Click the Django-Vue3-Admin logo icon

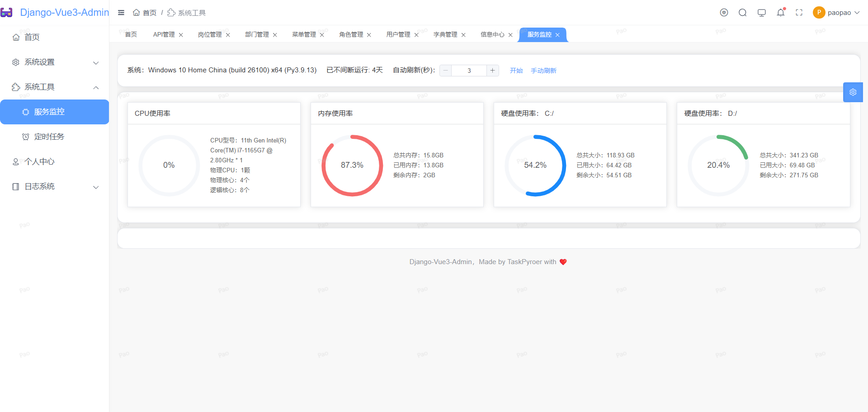point(6,13)
